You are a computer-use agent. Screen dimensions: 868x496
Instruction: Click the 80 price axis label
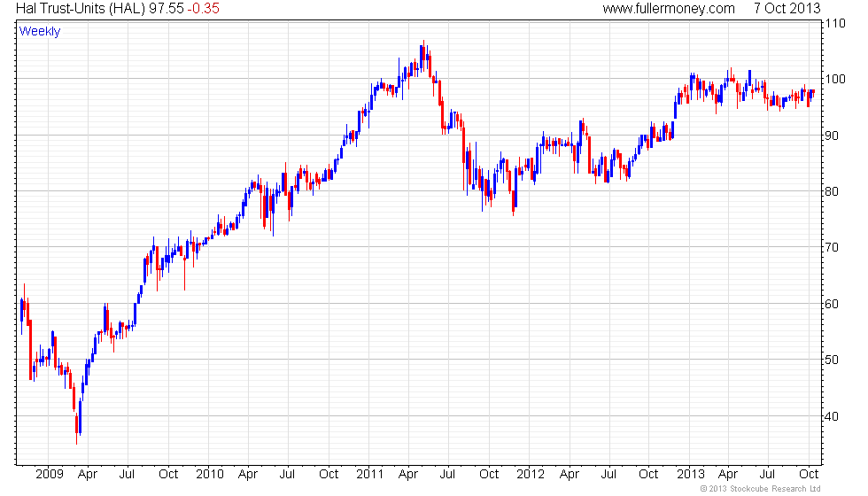point(832,191)
